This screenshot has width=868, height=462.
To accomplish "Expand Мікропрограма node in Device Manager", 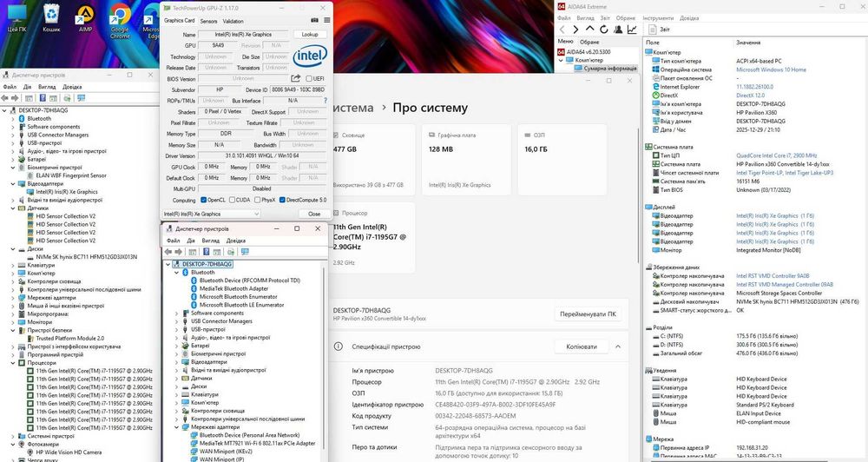I will pos(13,314).
